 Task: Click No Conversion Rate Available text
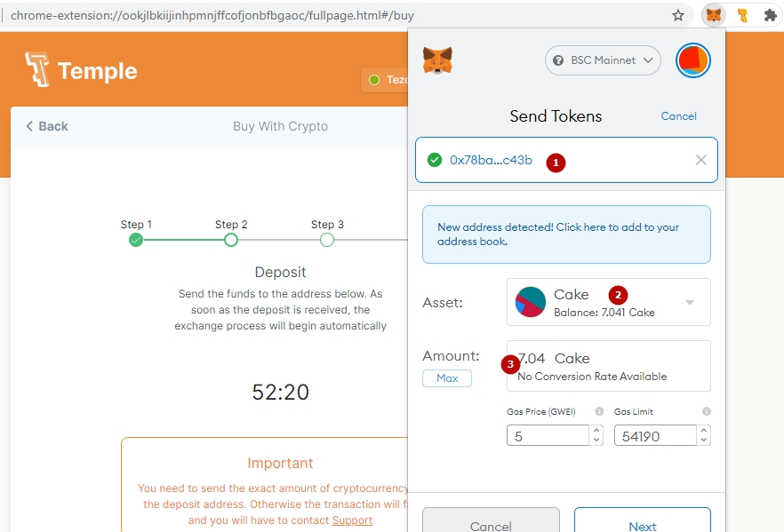pyautogui.click(x=592, y=377)
